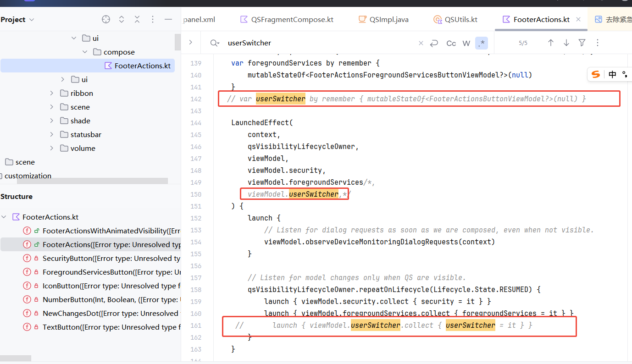Open search filter options
632x364 pixels.
582,43
